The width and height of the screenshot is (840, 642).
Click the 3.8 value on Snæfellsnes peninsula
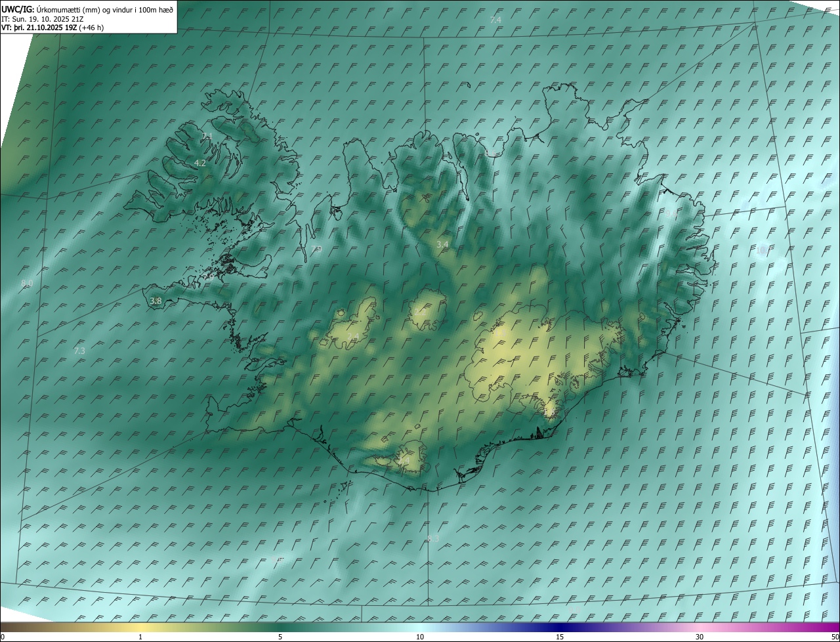coord(156,301)
